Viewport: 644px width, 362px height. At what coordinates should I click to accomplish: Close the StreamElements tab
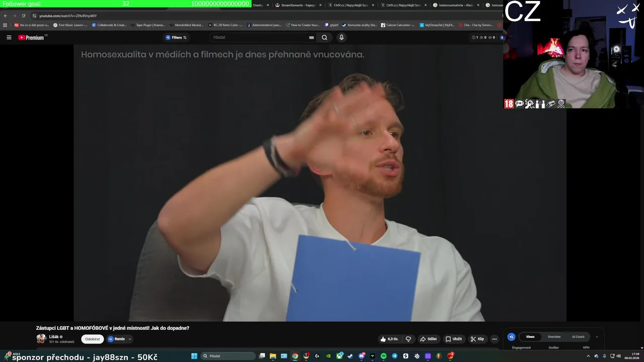(320, 5)
